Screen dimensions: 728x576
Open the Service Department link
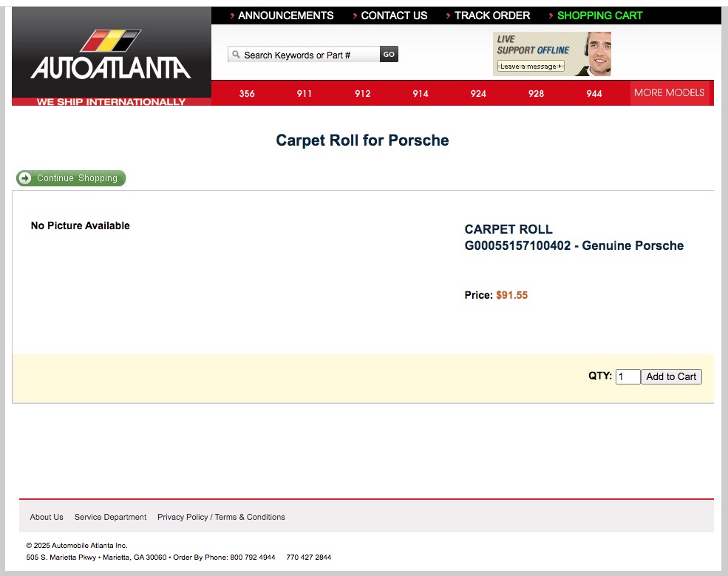click(x=110, y=517)
